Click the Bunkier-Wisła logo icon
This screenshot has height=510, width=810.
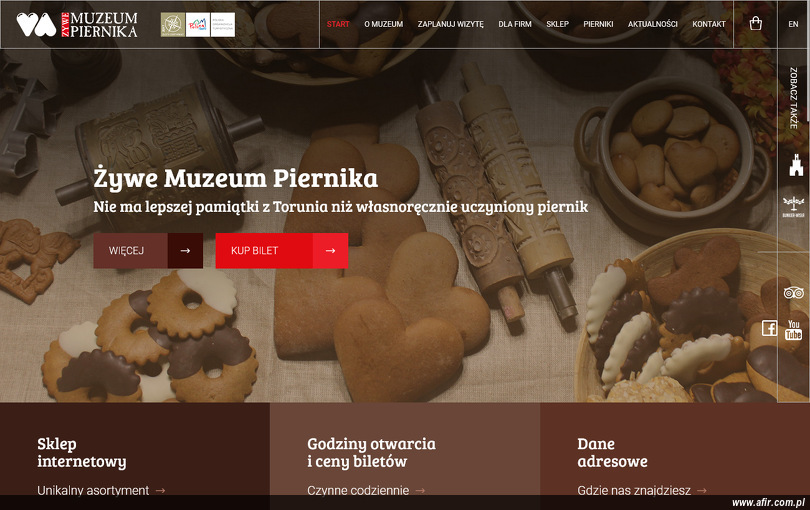click(x=793, y=207)
